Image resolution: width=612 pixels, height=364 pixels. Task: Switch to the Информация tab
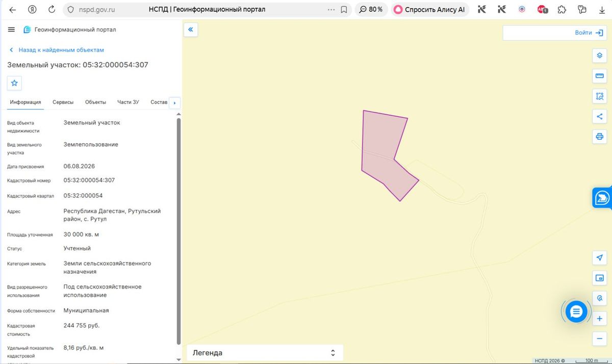click(25, 102)
